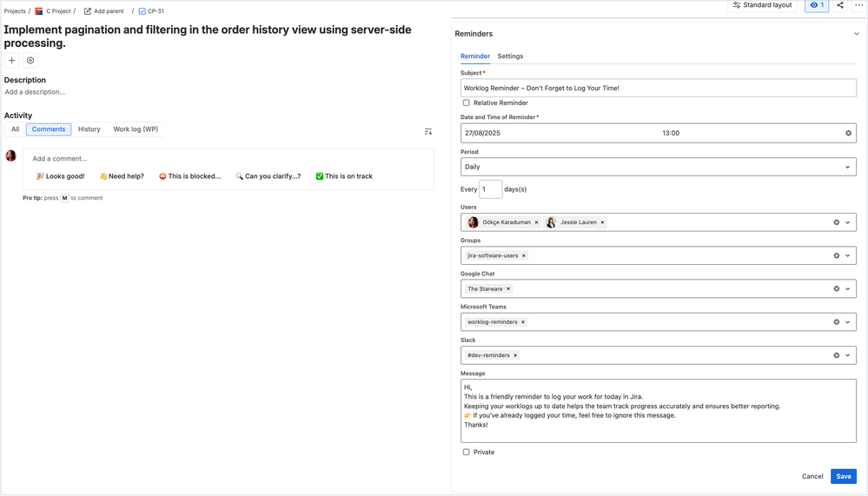Image resolution: width=868 pixels, height=496 pixels.
Task: Click the C Project icon in breadcrumb
Action: (x=39, y=11)
